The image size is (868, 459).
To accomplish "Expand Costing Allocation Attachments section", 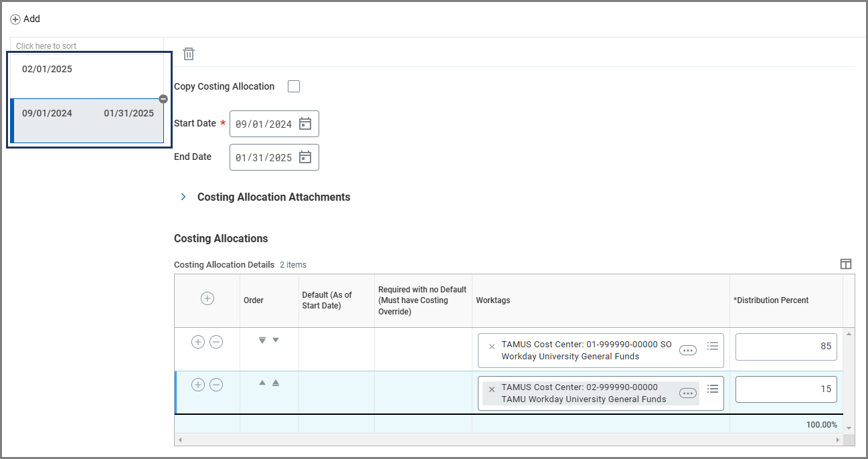I will click(x=183, y=197).
